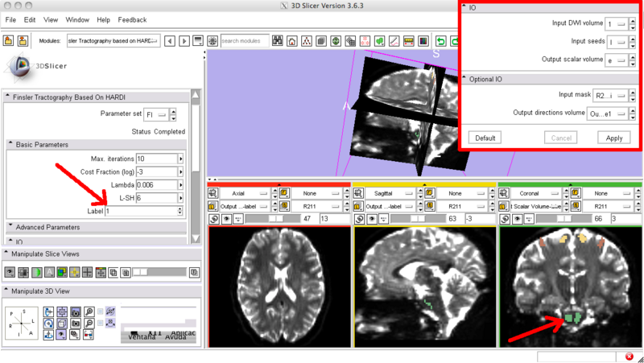Open the Window menu
The image size is (644, 363).
point(77,19)
